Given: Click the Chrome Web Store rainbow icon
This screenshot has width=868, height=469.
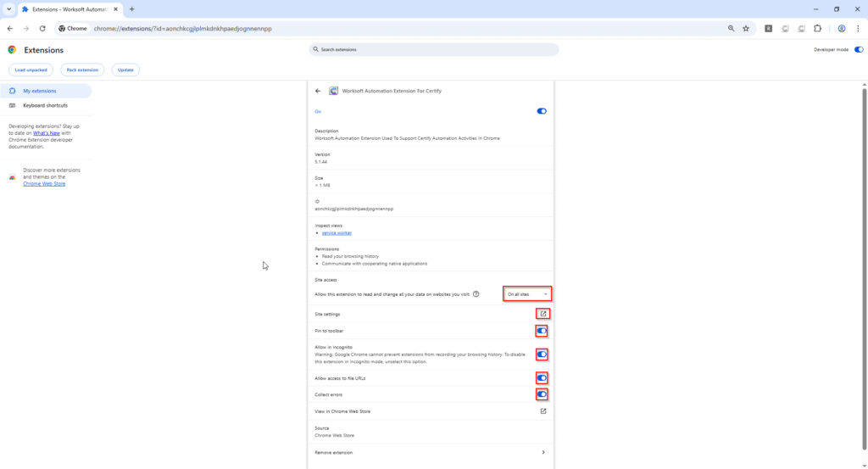Looking at the screenshot, I should click(12, 177).
